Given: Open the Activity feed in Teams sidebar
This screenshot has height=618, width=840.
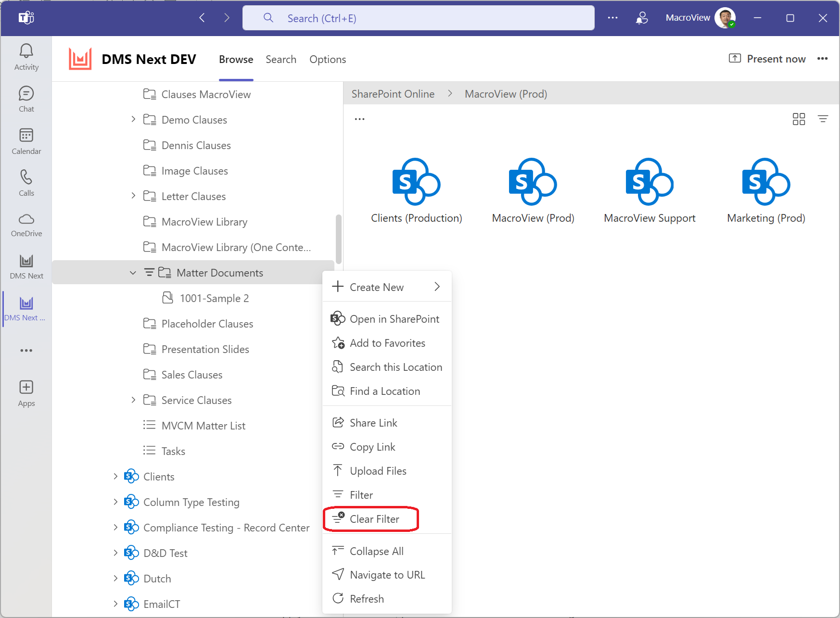Looking at the screenshot, I should tap(26, 57).
